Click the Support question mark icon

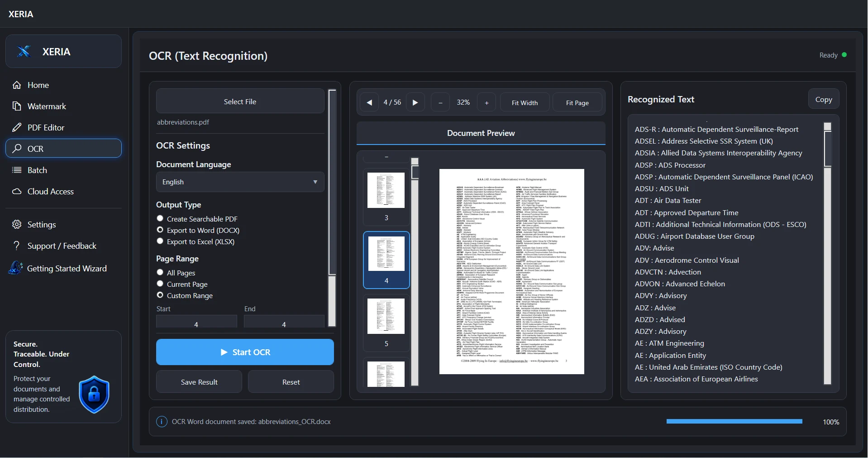click(x=17, y=246)
